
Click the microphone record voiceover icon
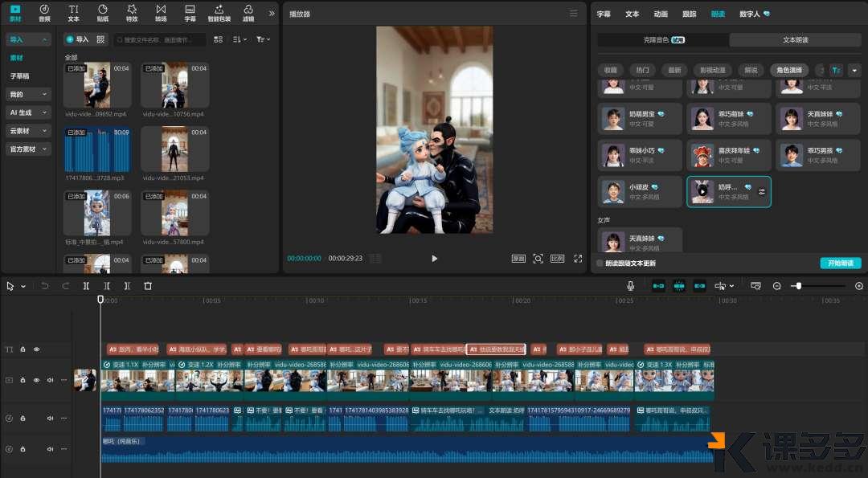coord(630,286)
